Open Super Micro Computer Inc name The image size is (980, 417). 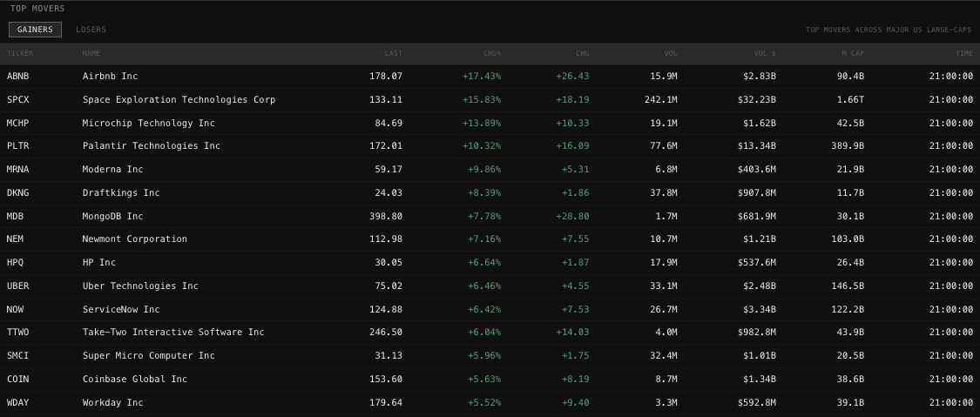click(149, 356)
